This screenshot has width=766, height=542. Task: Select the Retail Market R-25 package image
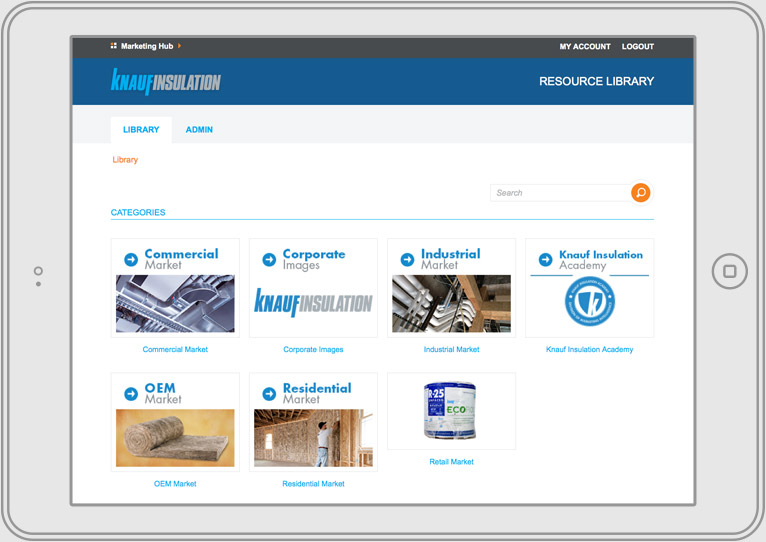[x=450, y=410]
